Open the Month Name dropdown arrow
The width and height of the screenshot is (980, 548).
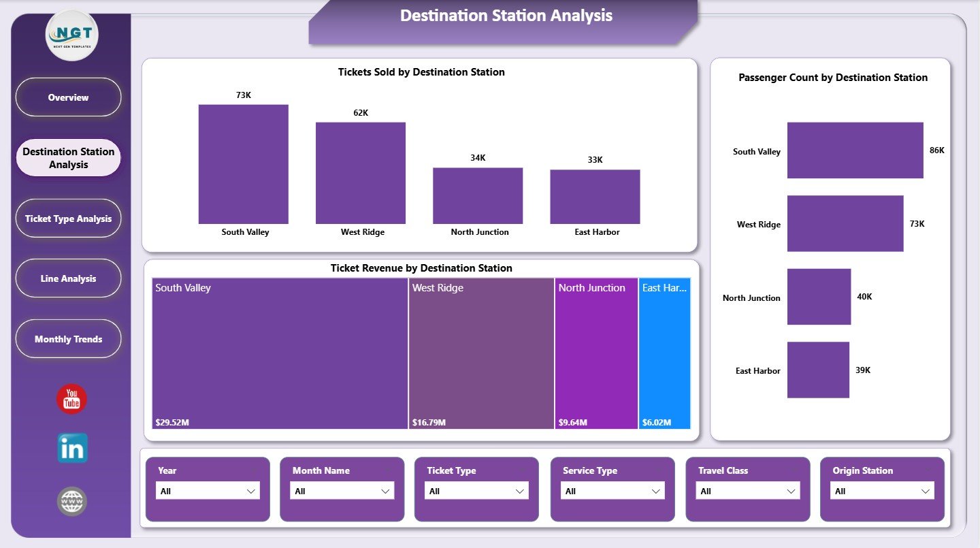click(385, 490)
